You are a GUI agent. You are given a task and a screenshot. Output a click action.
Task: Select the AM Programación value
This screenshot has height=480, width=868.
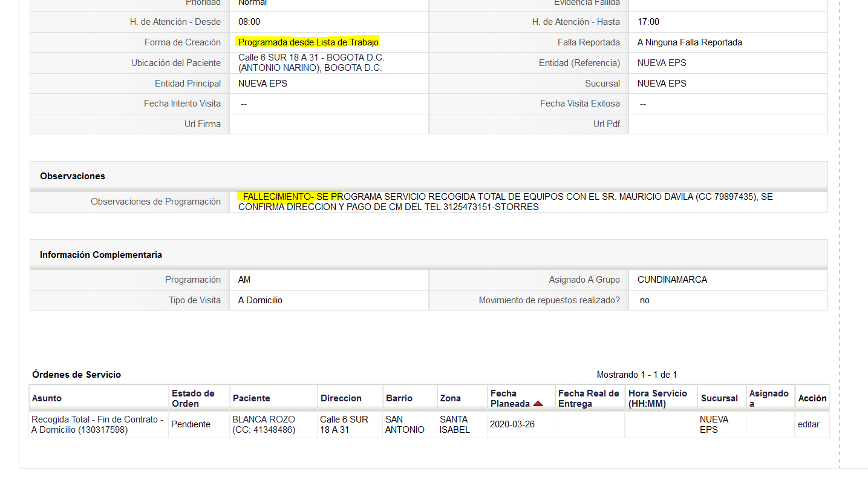tap(244, 280)
